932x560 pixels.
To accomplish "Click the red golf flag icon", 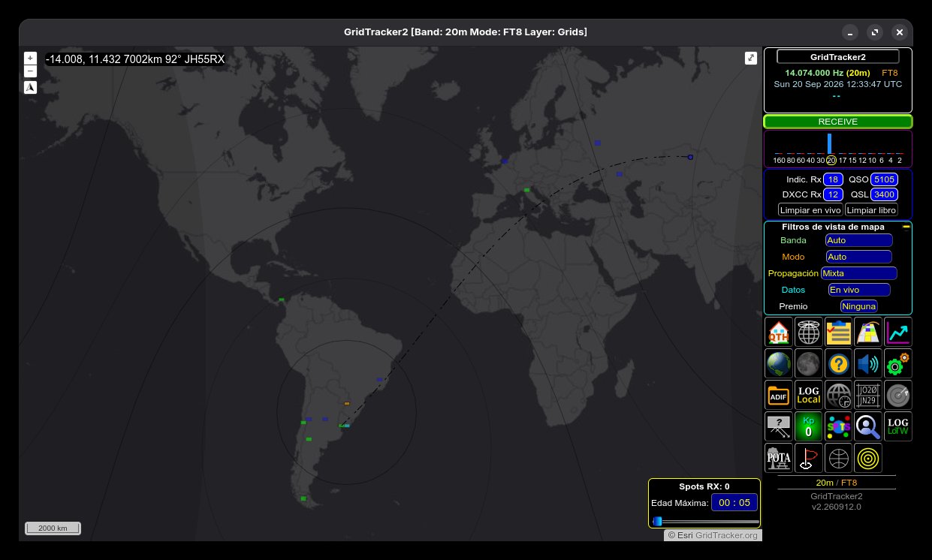I will (x=809, y=458).
